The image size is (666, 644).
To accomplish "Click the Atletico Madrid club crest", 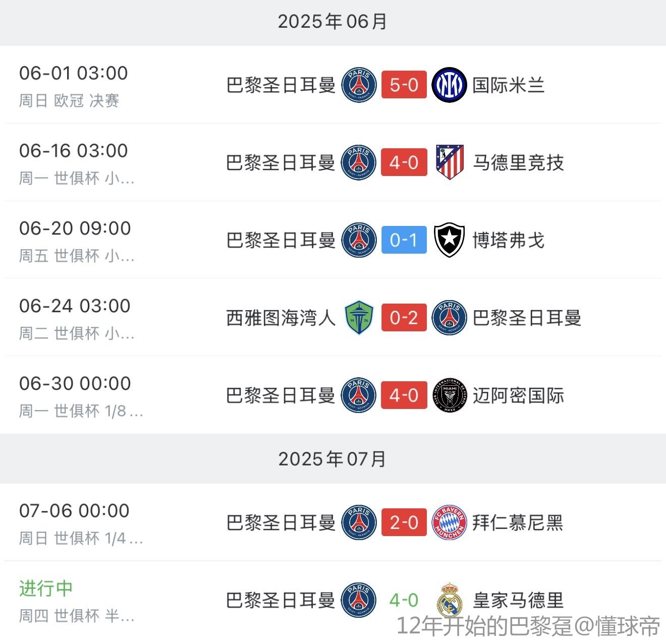I will pyautogui.click(x=449, y=162).
